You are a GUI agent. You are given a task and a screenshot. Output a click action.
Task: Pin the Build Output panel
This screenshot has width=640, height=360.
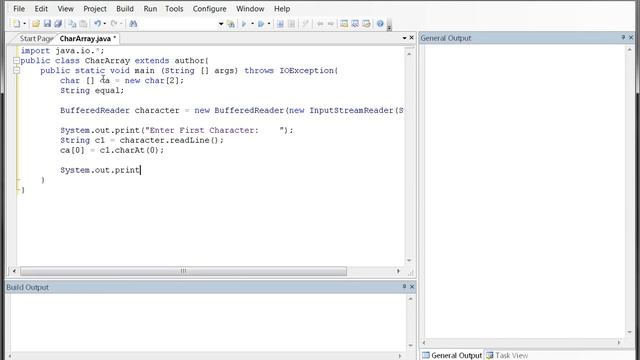404,287
